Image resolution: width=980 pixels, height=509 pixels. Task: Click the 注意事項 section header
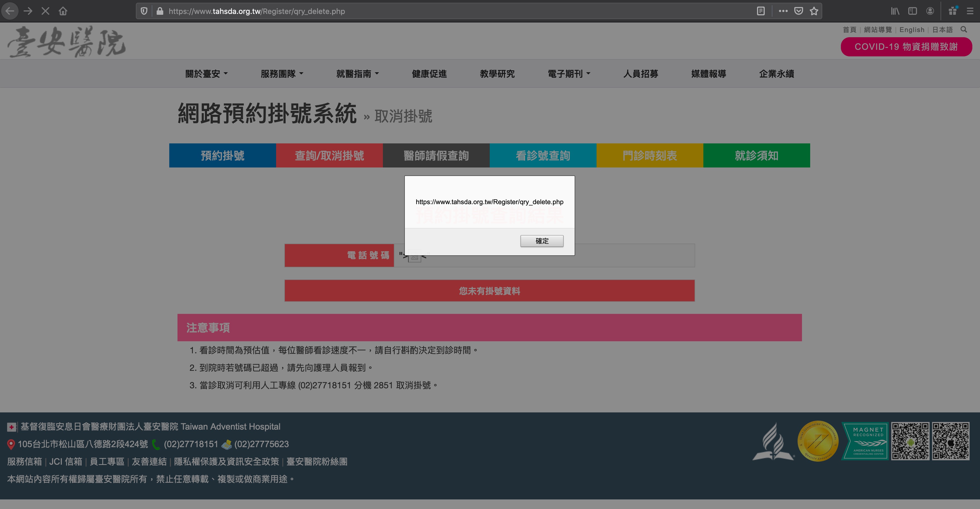pyautogui.click(x=490, y=327)
